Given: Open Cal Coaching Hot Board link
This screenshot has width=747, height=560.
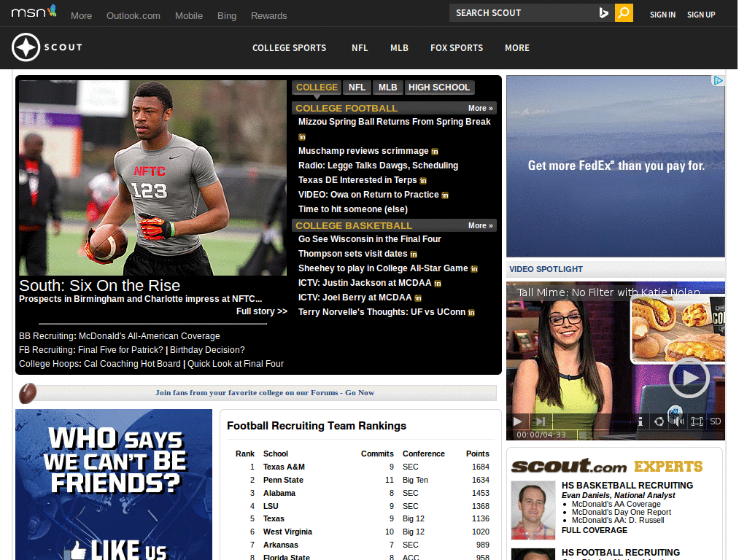Looking at the screenshot, I should [x=133, y=364].
